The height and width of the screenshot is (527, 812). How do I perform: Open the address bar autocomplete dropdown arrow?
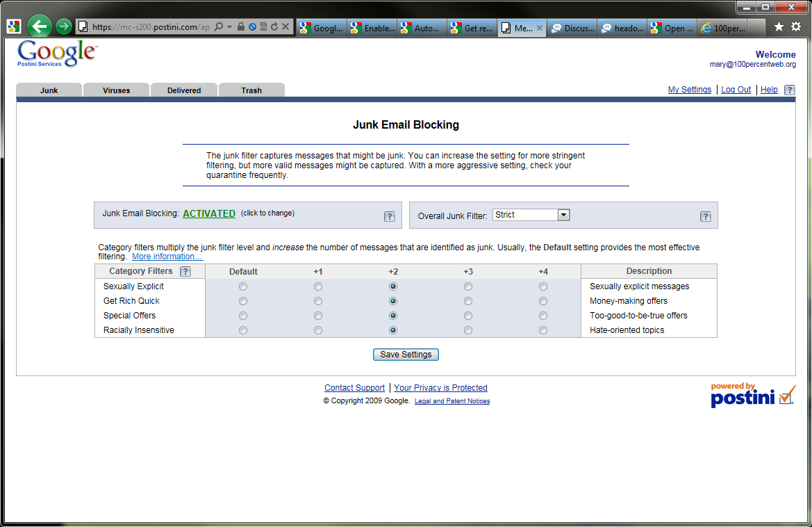(229, 27)
